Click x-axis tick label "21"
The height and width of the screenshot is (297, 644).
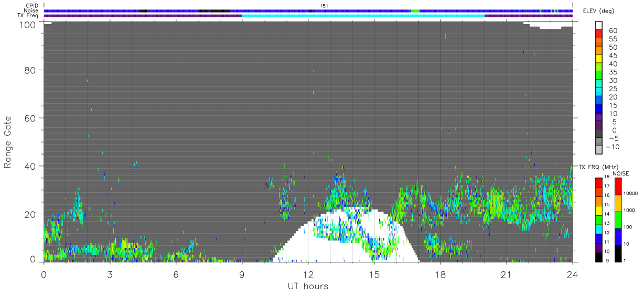[506, 274]
